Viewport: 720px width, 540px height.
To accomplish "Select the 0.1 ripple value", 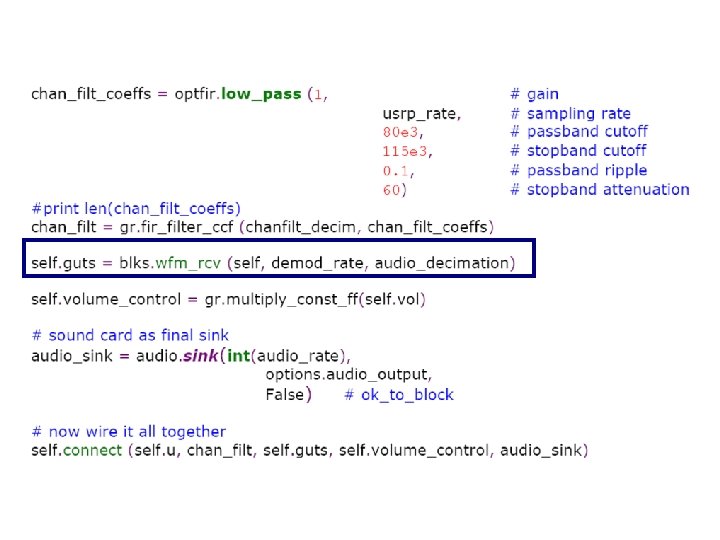I will coord(396,171).
